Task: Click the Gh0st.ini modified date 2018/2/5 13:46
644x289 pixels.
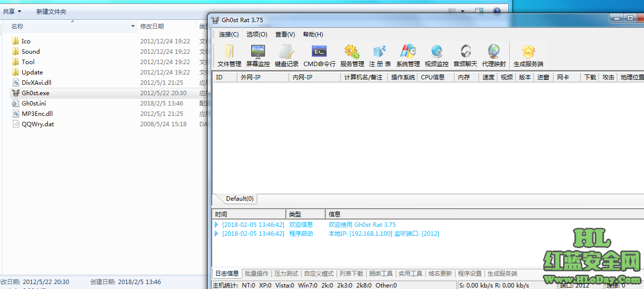Action: [x=161, y=104]
